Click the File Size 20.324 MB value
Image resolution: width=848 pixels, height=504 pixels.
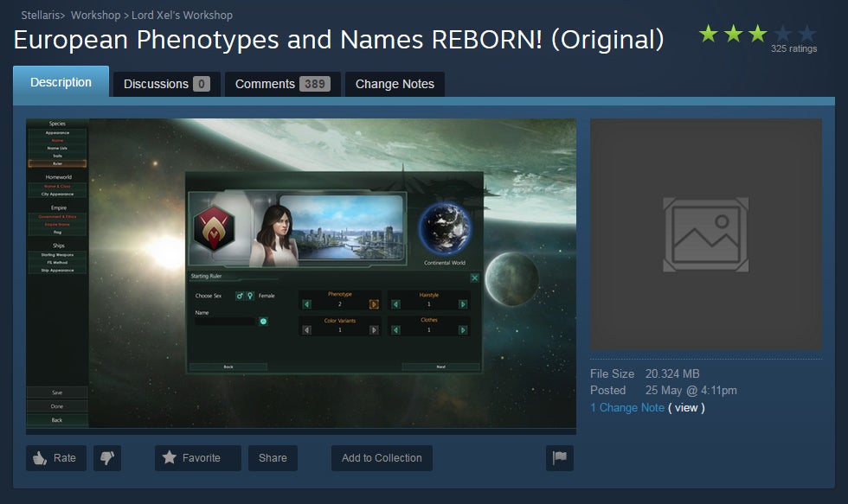pos(672,373)
